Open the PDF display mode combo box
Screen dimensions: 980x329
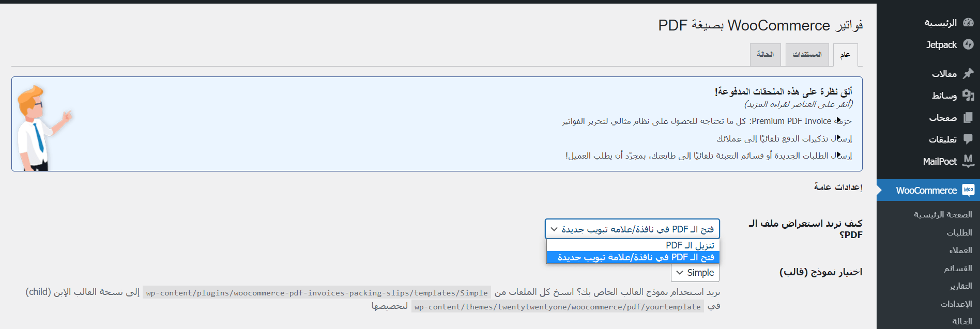click(x=632, y=229)
